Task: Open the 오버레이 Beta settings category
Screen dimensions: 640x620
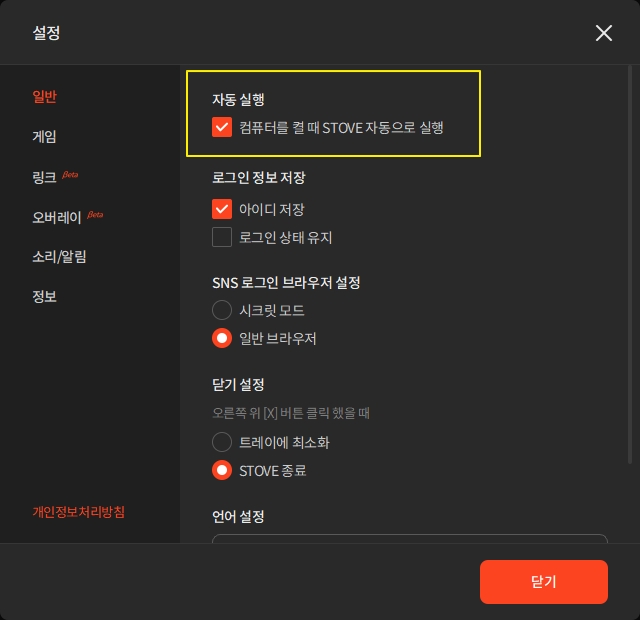Action: 68,217
